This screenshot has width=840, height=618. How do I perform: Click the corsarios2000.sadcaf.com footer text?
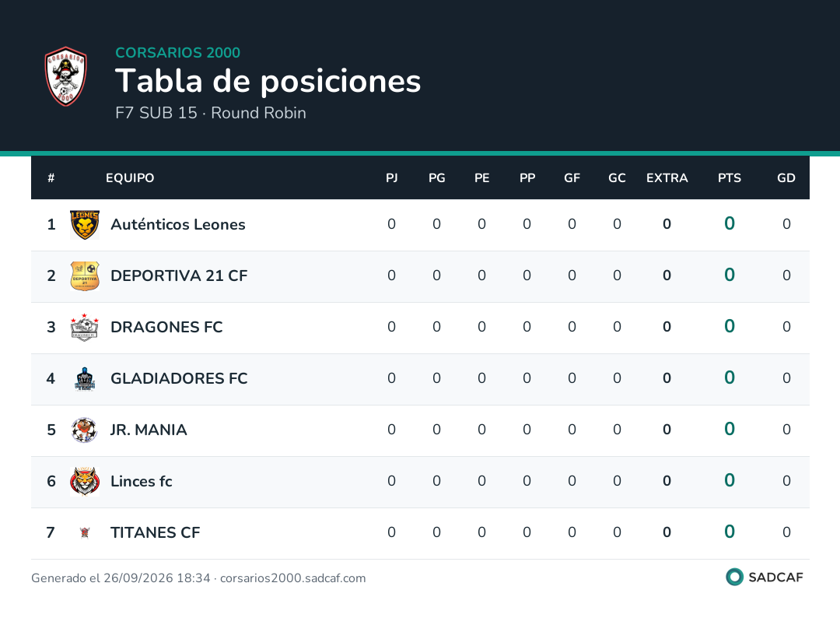coord(293,578)
